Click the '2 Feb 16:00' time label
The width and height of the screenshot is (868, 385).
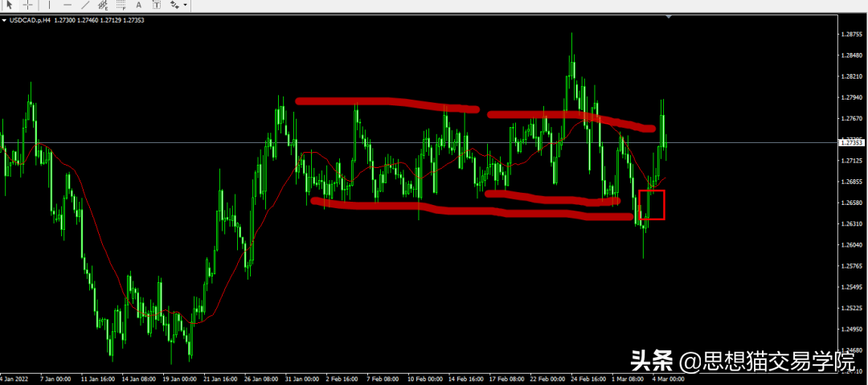(344, 379)
